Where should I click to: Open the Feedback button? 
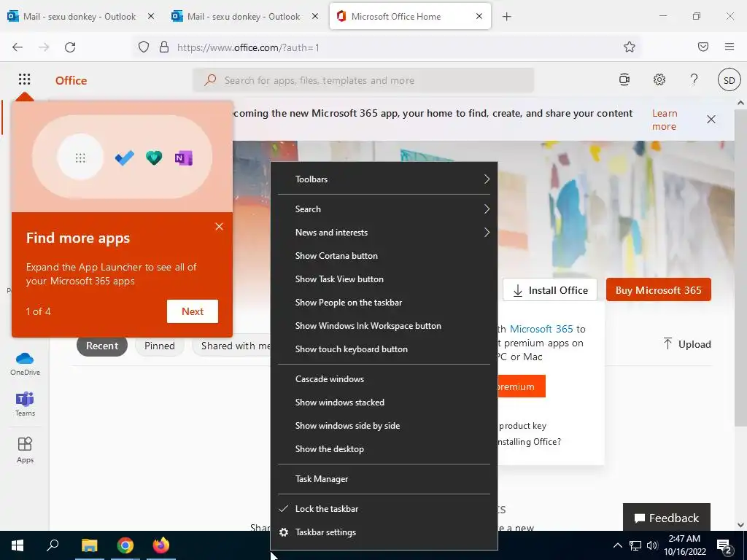click(667, 518)
